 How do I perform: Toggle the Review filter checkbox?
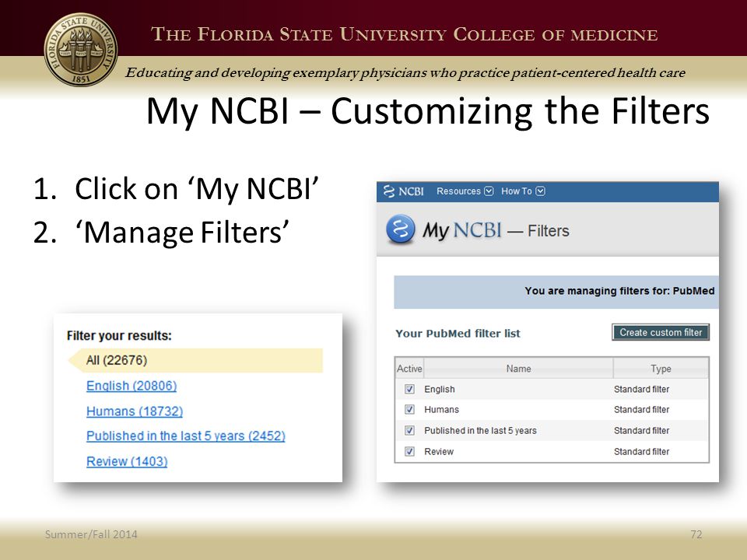coord(409,451)
